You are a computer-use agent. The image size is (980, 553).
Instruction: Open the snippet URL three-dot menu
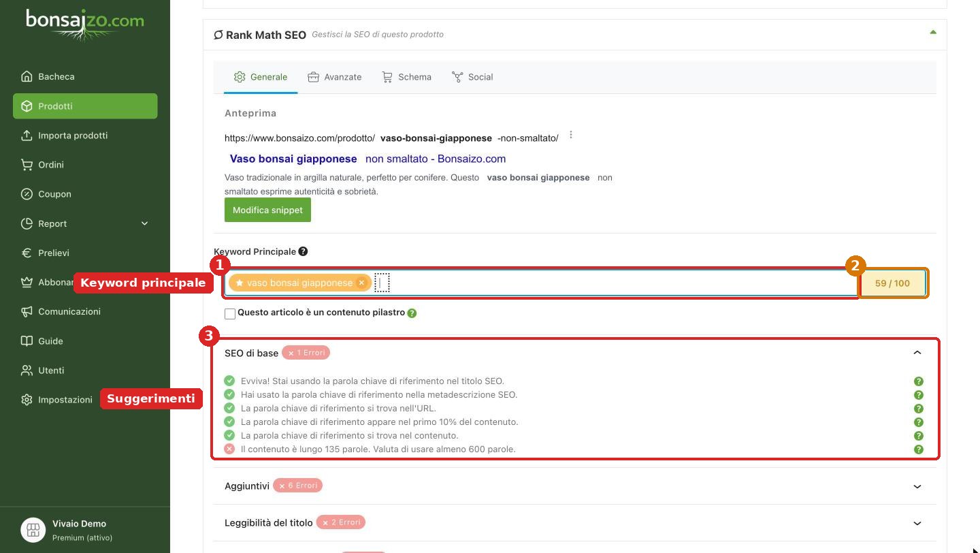(571, 135)
